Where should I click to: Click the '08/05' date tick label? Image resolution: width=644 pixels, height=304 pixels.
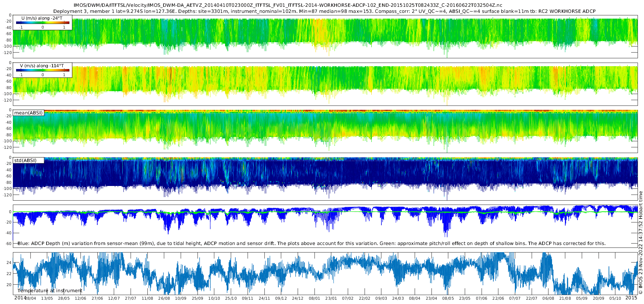pos(448,298)
